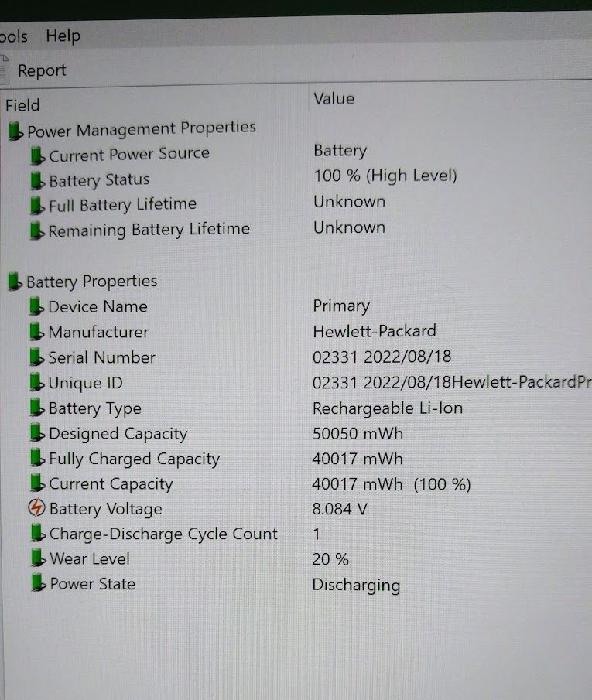Click the Remaining Battery Lifetime row icon
Screen dimensions: 592x700
point(37,230)
